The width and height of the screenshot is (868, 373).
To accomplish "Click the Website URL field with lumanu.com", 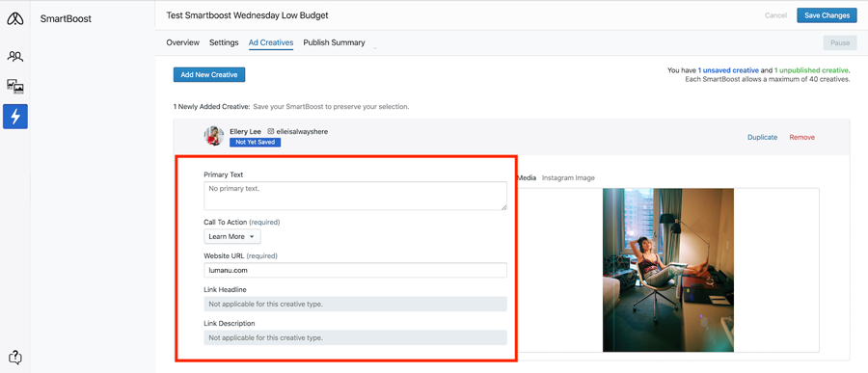I will click(x=355, y=270).
